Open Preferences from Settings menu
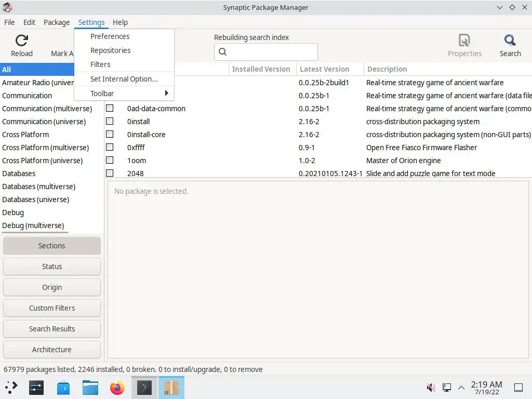 [124, 36]
